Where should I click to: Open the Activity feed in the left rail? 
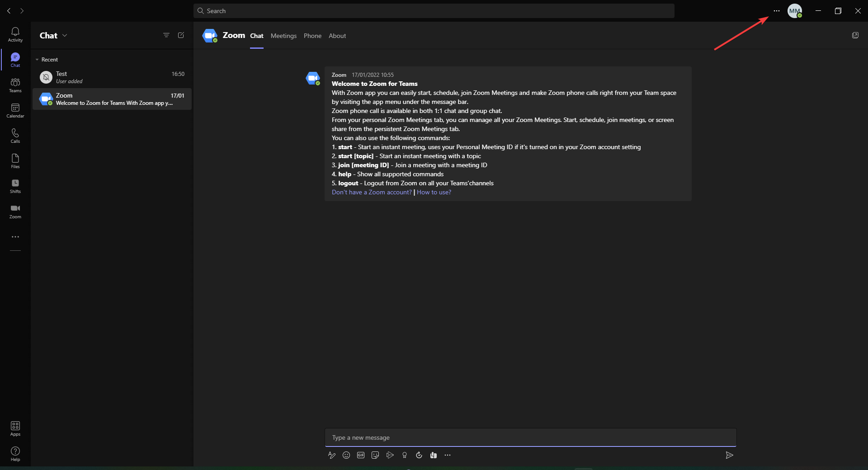15,34
